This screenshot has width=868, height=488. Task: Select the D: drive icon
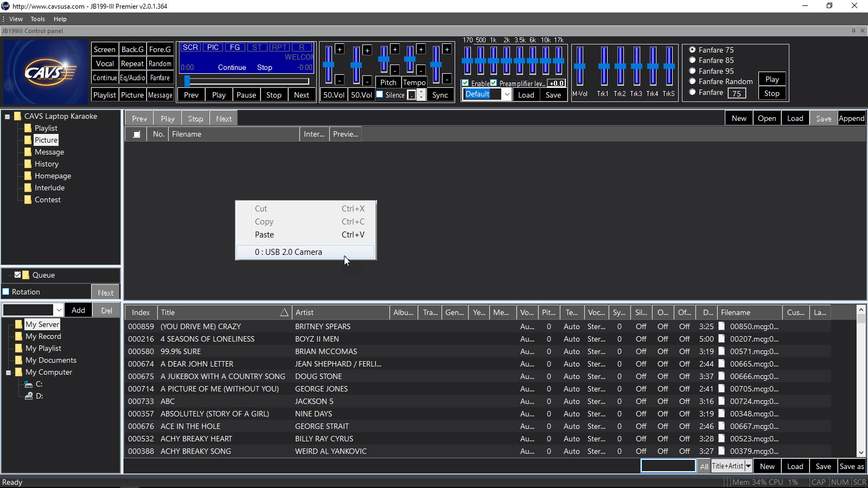[x=29, y=396]
